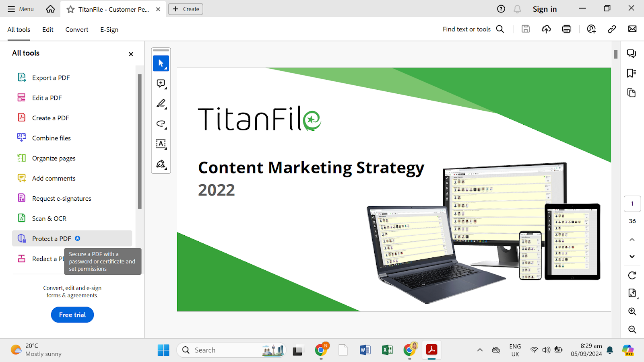The height and width of the screenshot is (362, 644).
Task: Open the Comments panel icon
Action: [x=632, y=53]
